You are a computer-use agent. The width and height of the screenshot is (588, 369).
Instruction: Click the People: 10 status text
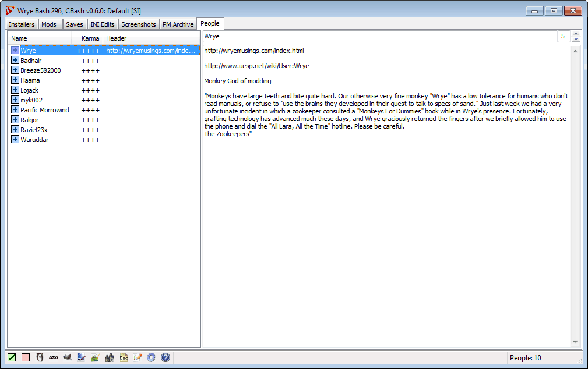(526, 358)
